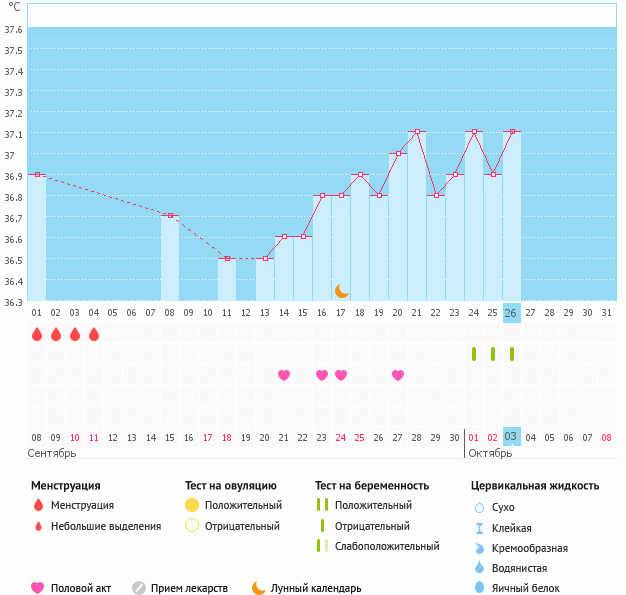Select the menstruation drop on cycle day 04
Screen dimensions: 626x595
(94, 334)
